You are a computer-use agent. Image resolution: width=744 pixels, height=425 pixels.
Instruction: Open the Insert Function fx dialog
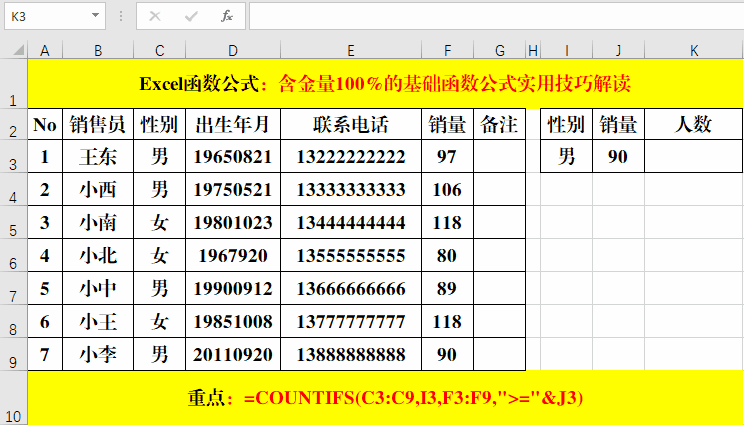[x=227, y=17]
